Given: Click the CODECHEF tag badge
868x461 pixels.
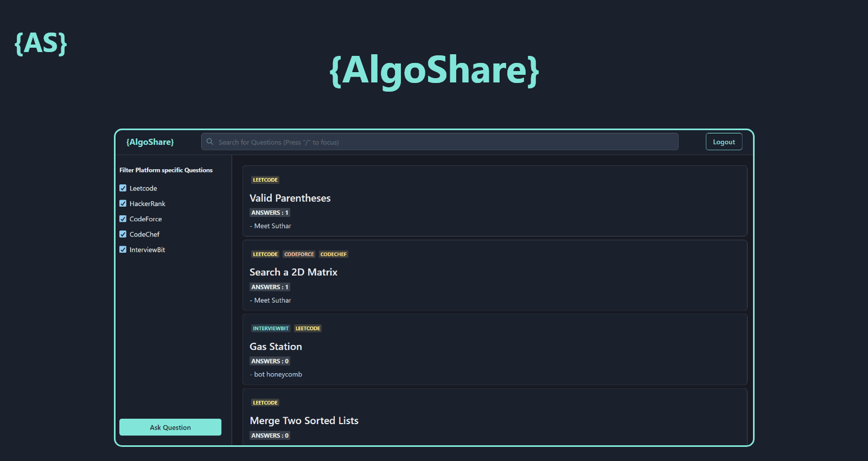Looking at the screenshot, I should (x=333, y=254).
